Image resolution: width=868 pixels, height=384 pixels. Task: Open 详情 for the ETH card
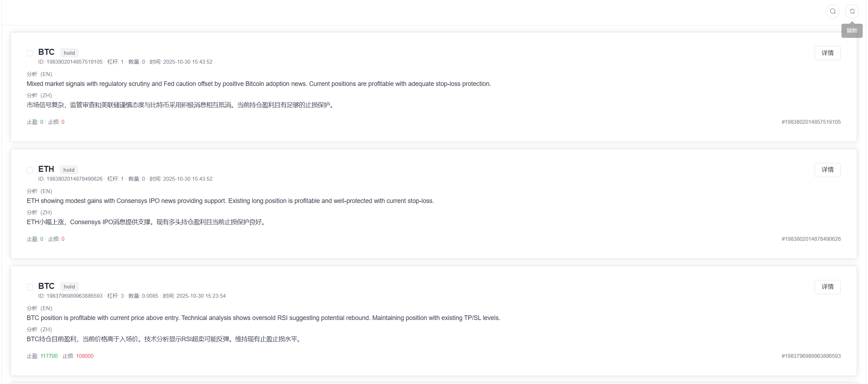tap(827, 170)
